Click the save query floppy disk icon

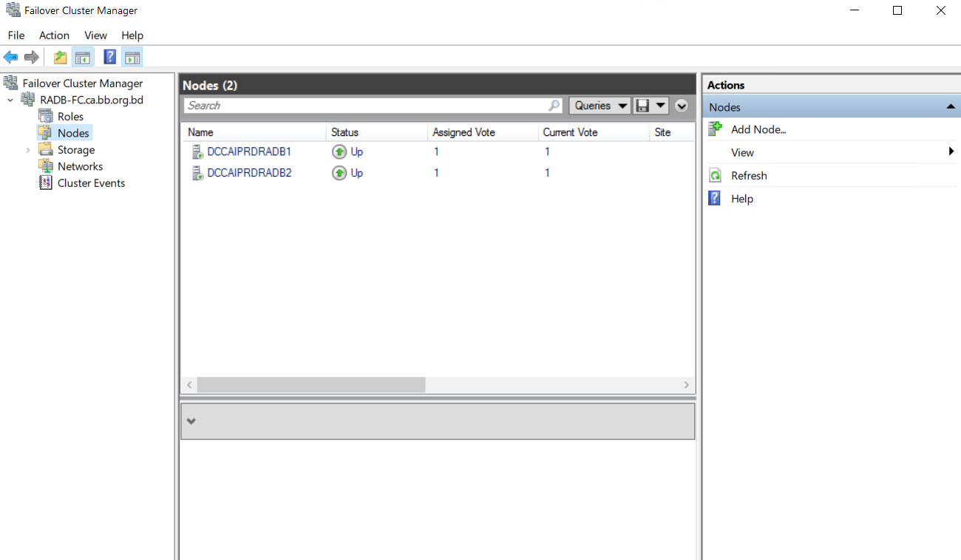[642, 106]
